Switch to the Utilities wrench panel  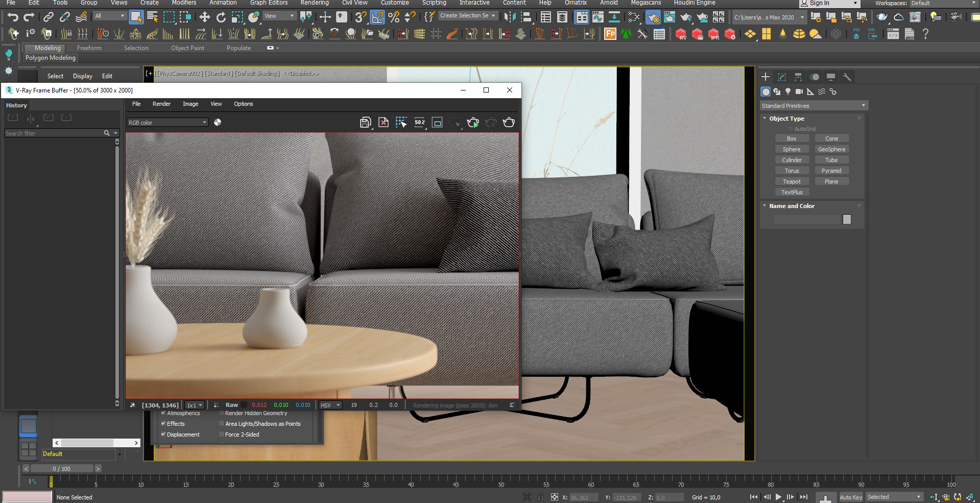point(847,77)
